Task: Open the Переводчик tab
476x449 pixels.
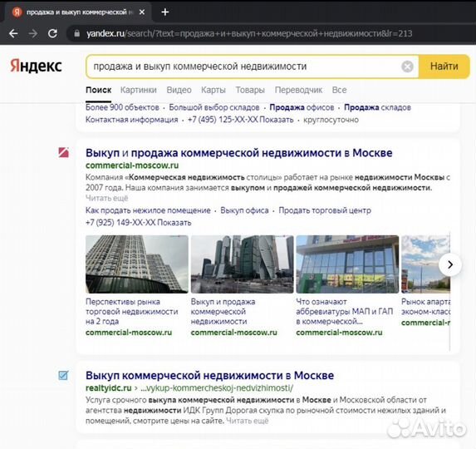Action: tap(298, 90)
